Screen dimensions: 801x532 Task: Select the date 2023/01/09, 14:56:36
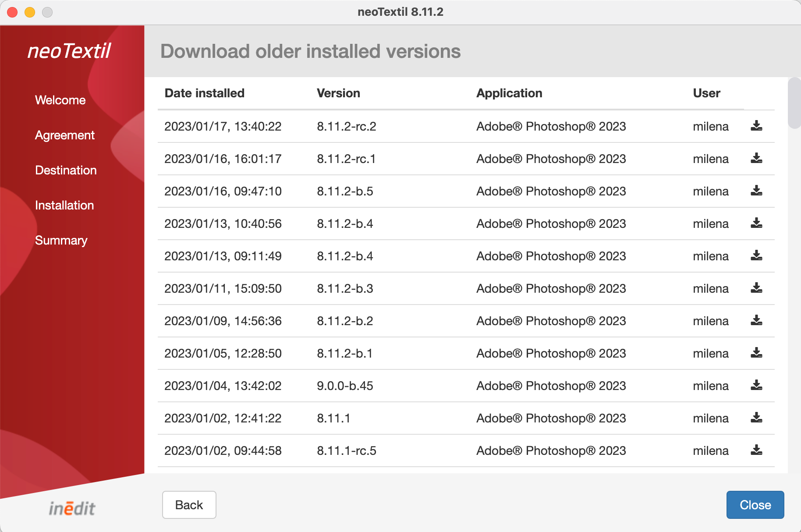point(223,321)
